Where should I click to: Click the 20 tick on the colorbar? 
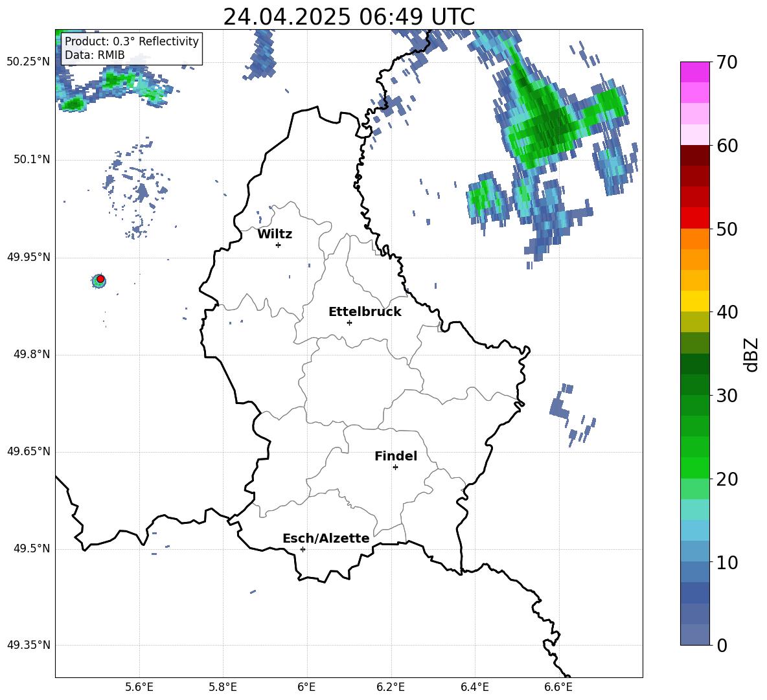[x=726, y=479]
